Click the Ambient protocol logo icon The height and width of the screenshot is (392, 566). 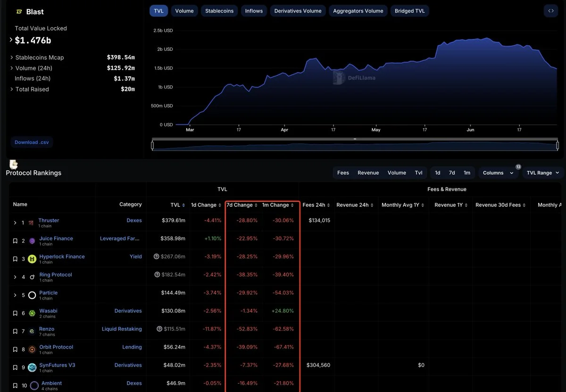34,386
